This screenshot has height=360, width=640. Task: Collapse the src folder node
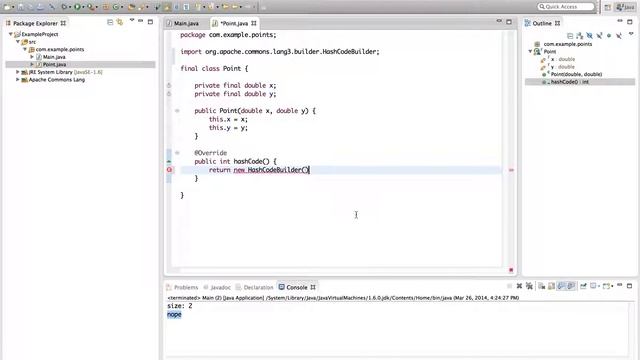(18, 42)
